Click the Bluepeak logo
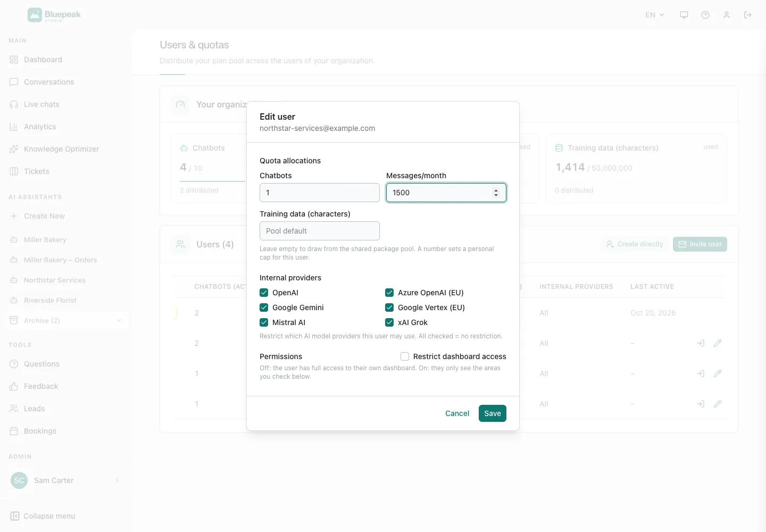766x532 pixels. pos(54,15)
